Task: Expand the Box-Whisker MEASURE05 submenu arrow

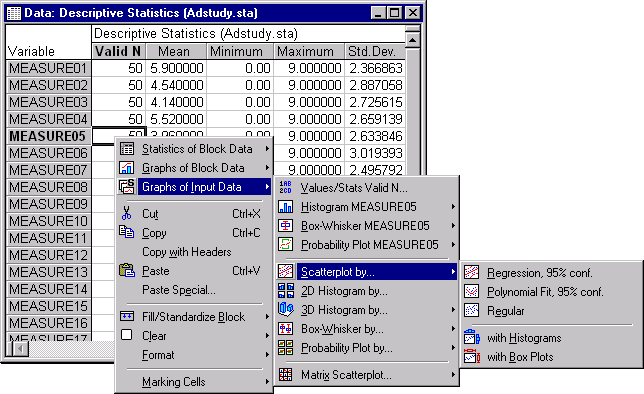Action: coord(453,226)
